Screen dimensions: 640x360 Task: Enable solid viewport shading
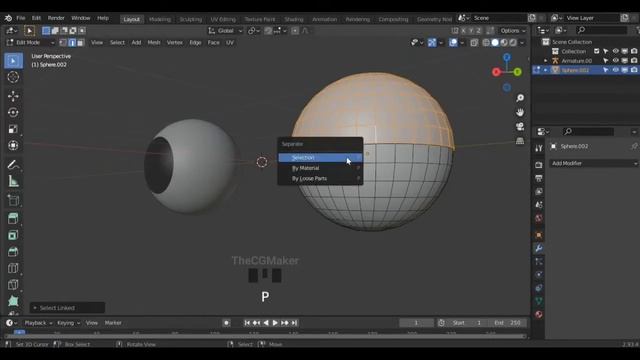coord(495,42)
